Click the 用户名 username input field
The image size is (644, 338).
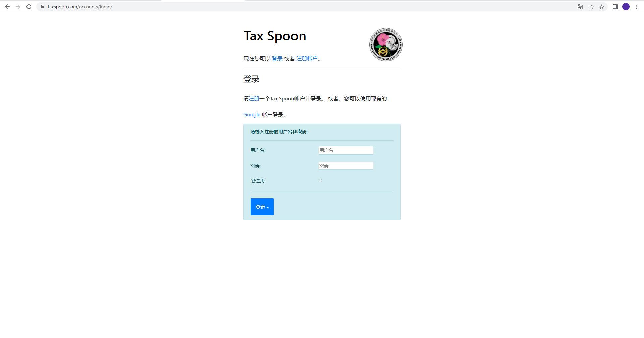point(346,150)
